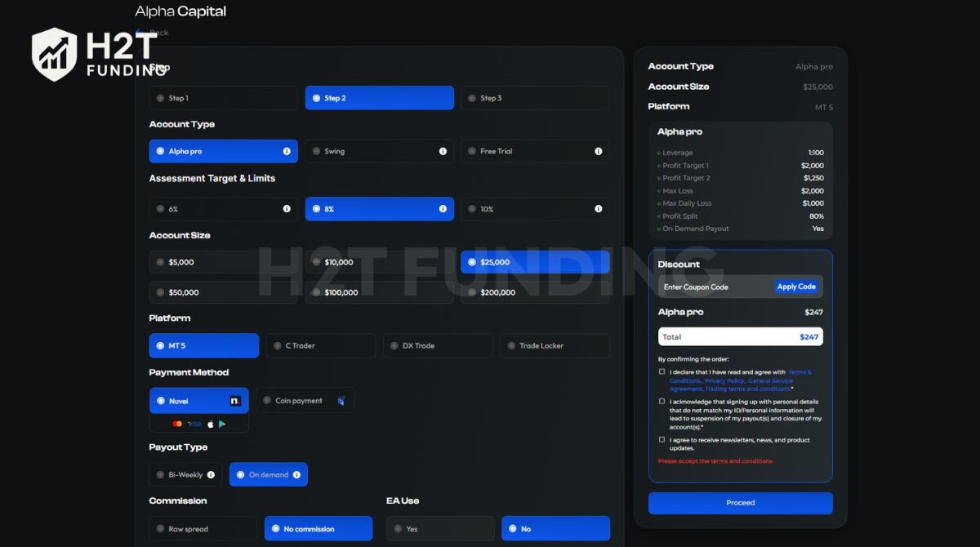
Task: Click info icon beside Alpha pro
Action: pos(287,151)
